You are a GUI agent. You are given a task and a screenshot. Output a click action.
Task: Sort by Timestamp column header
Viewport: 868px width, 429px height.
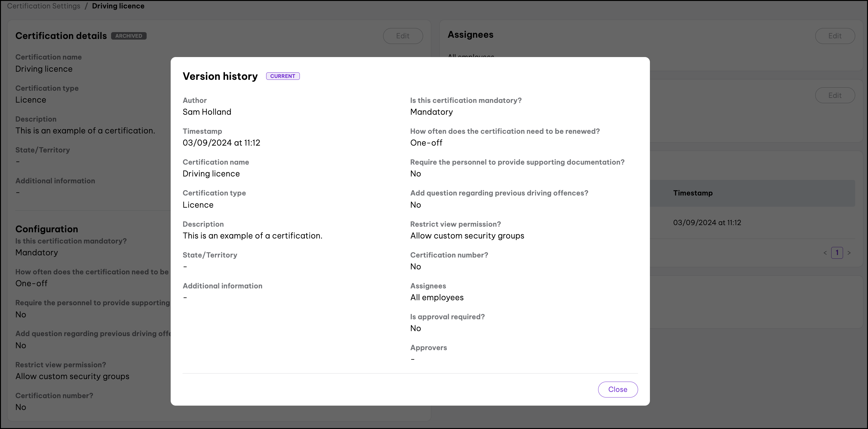(692, 193)
